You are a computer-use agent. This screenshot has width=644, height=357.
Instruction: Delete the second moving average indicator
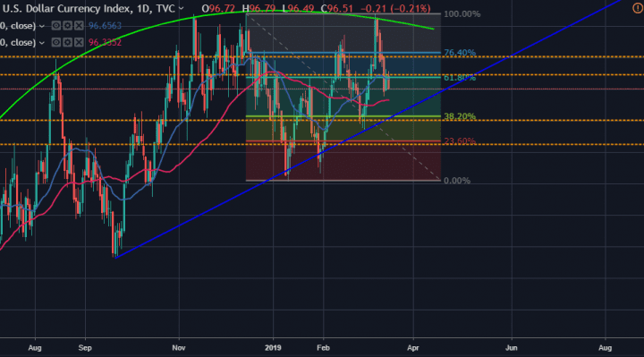79,42
